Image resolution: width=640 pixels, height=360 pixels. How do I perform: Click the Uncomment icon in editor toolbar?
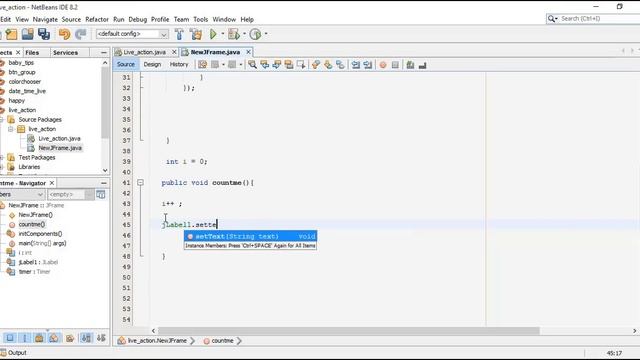coord(422,64)
